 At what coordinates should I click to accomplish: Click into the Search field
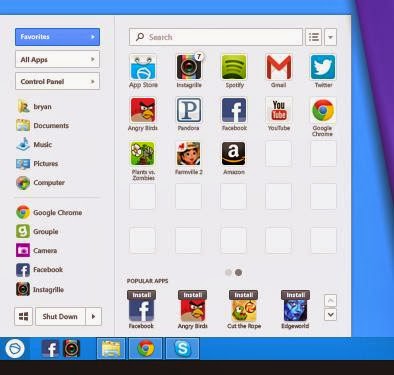tap(216, 37)
